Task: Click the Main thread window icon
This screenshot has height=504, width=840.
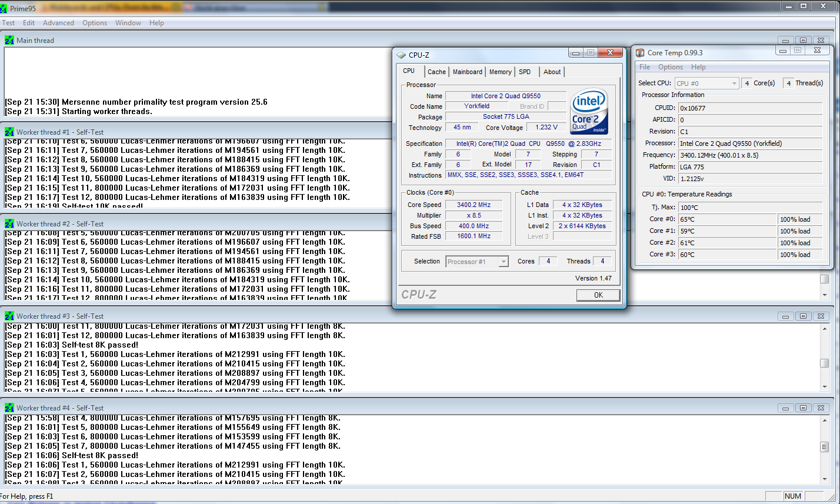Action: (9, 40)
